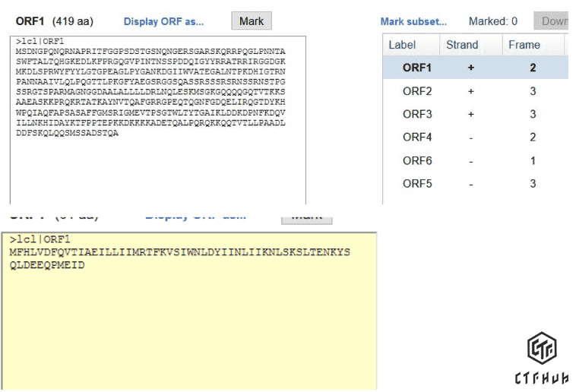Sort the table by Frame column header
The image size is (576, 392).
524,45
